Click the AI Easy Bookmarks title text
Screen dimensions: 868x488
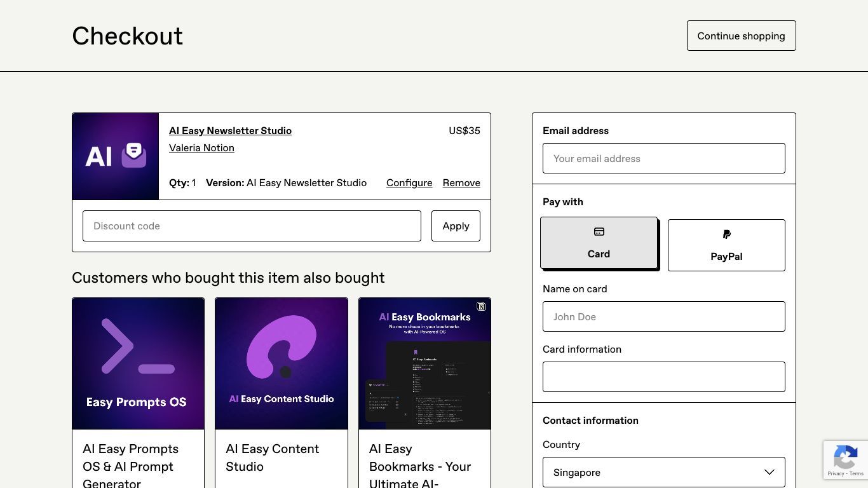point(420,466)
